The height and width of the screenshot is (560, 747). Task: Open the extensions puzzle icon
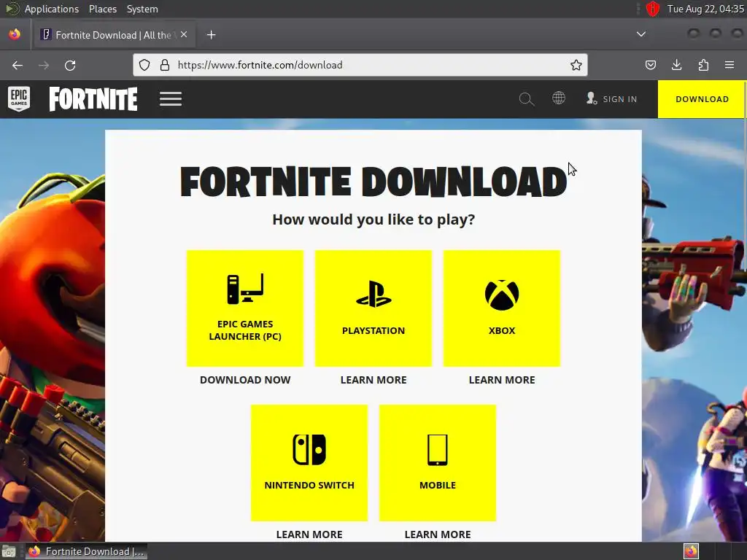[x=703, y=65]
